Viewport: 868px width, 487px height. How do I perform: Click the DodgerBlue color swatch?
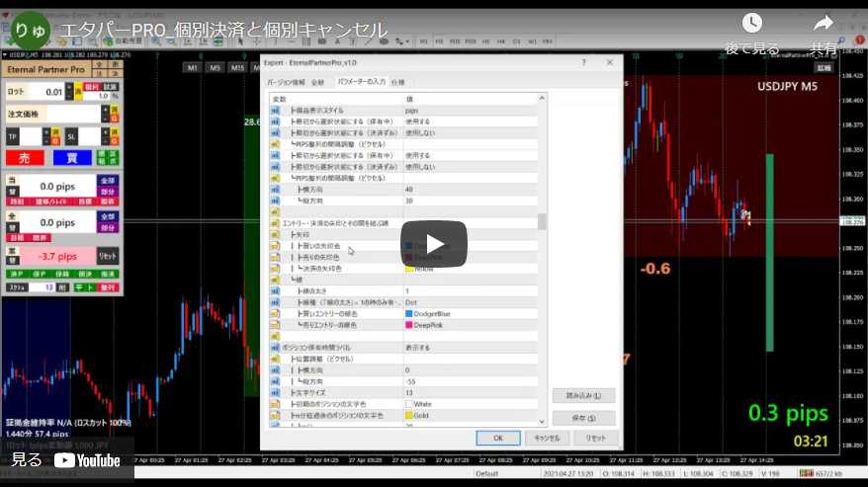409,314
